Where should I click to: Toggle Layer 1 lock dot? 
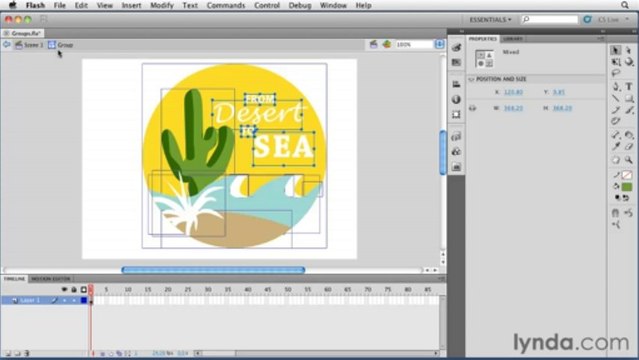pyautogui.click(x=74, y=300)
